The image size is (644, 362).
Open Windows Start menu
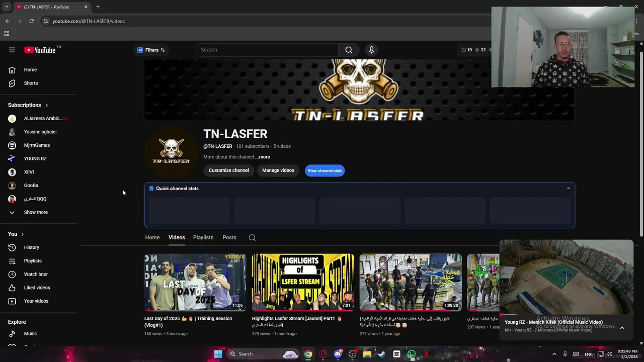coord(218,354)
